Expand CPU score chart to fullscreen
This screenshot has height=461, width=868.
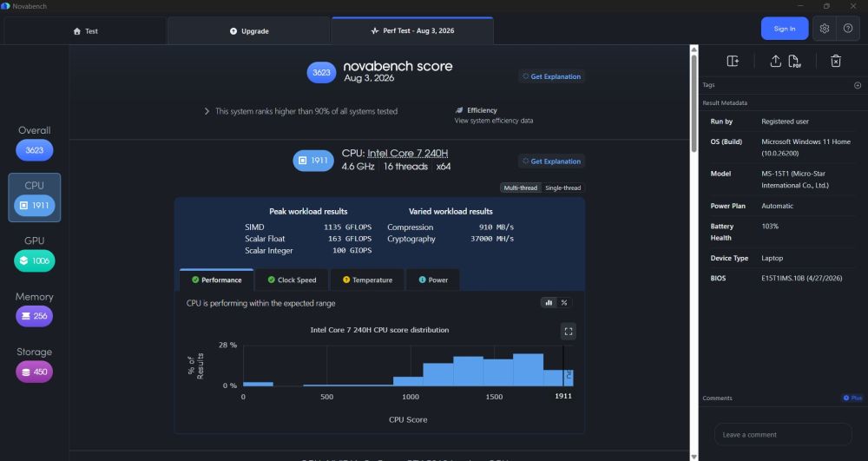pos(569,332)
